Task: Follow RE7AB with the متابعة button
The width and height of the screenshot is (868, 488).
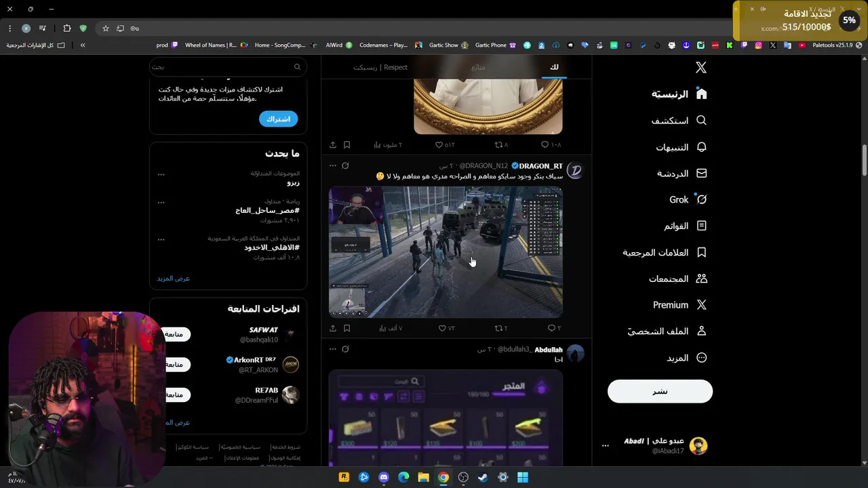Action: click(176, 394)
